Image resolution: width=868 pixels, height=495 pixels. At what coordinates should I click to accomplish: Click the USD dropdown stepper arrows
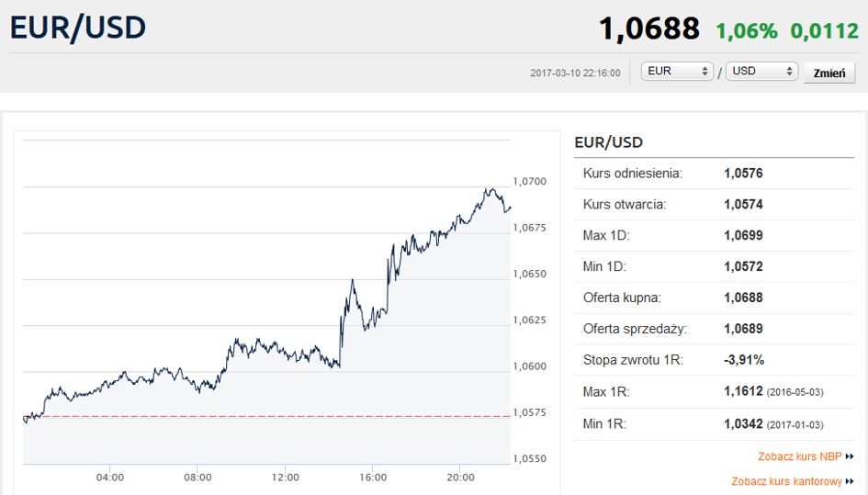coord(789,72)
